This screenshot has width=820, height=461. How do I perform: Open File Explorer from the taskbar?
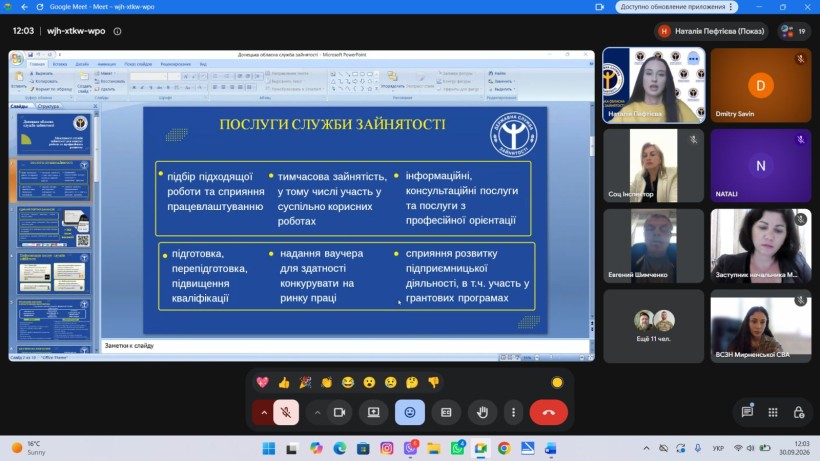coord(434,448)
